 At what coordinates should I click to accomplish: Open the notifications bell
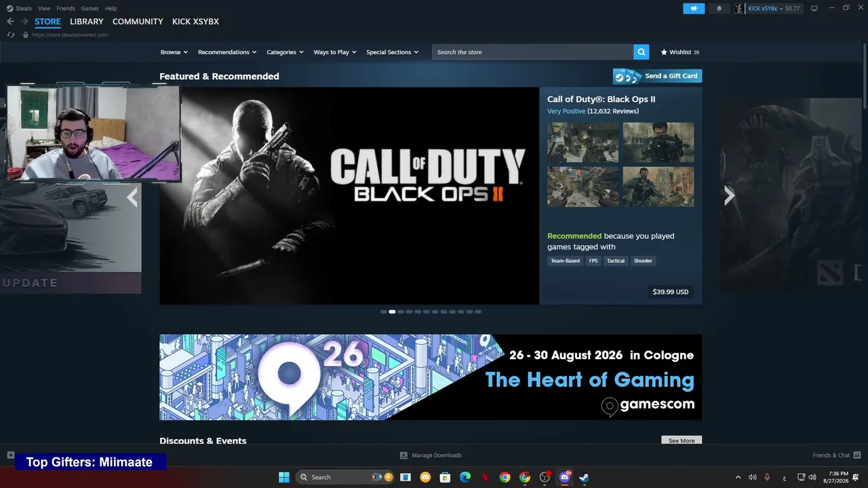tap(719, 8)
